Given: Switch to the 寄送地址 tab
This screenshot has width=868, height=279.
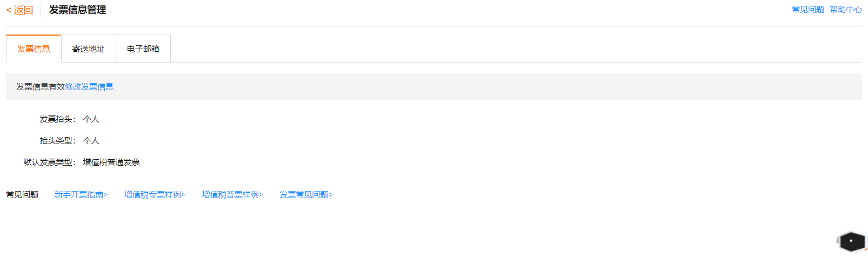Looking at the screenshot, I should click(x=89, y=49).
